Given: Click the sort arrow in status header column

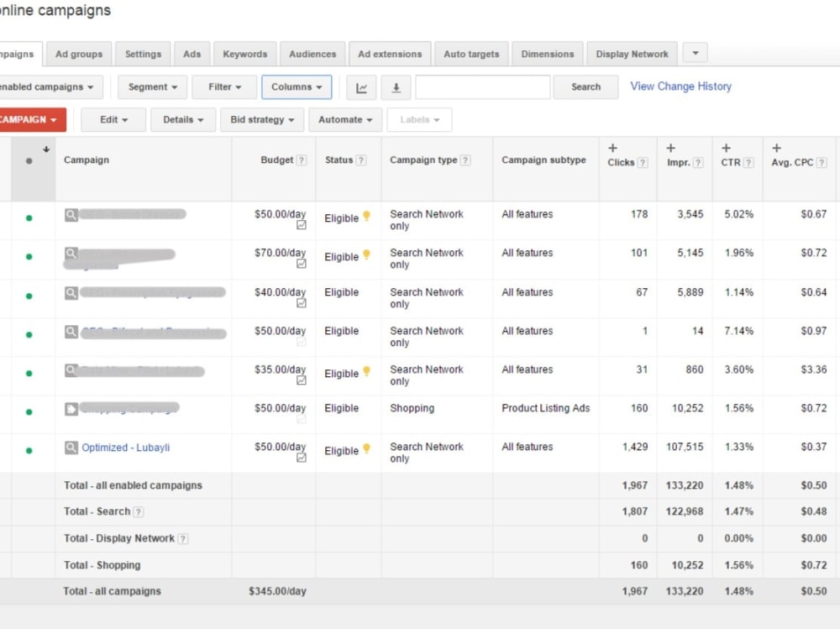Looking at the screenshot, I should 46,149.
